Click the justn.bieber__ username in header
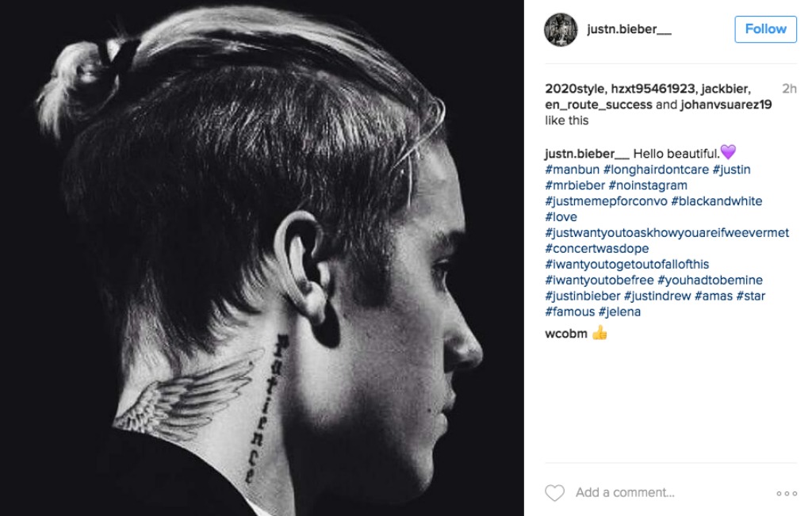 (629, 29)
